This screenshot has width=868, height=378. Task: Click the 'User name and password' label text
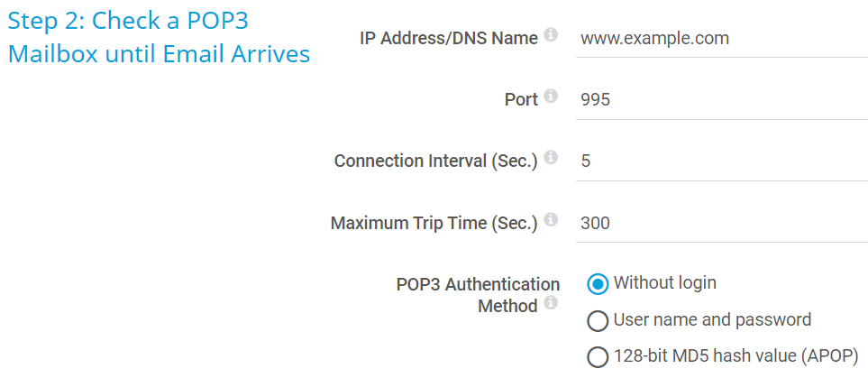point(712,320)
